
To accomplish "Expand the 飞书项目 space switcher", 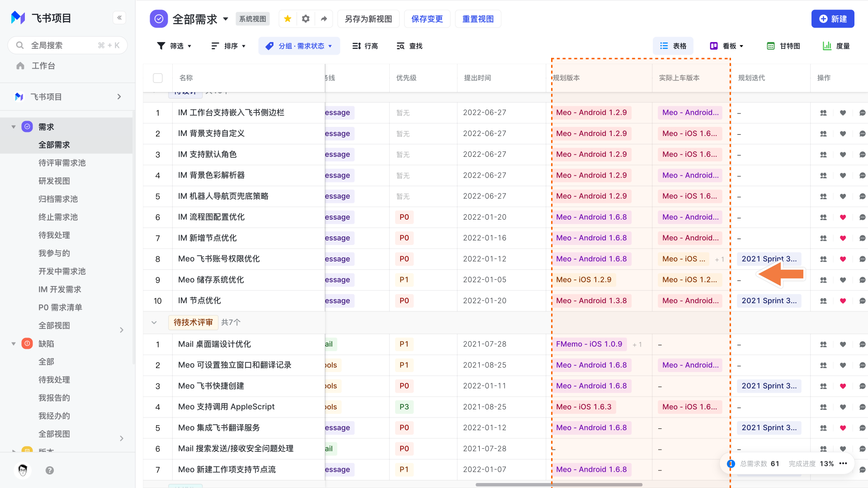I will pos(119,97).
